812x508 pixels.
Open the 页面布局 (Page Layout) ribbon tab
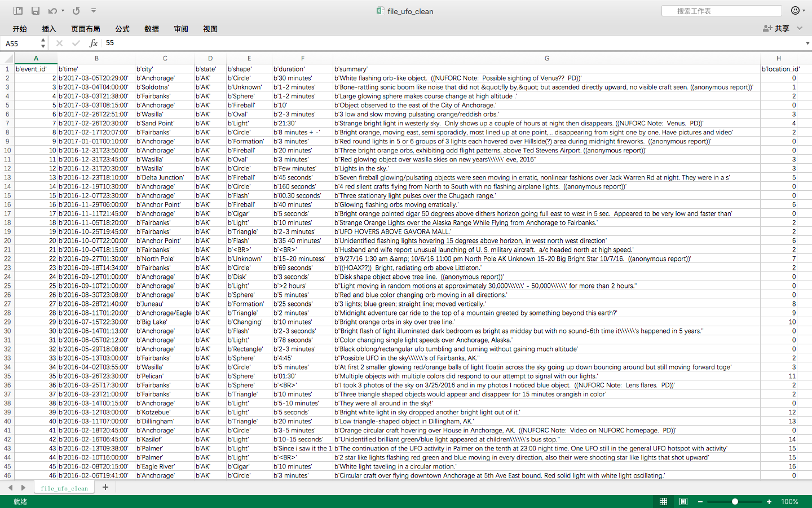click(86, 29)
